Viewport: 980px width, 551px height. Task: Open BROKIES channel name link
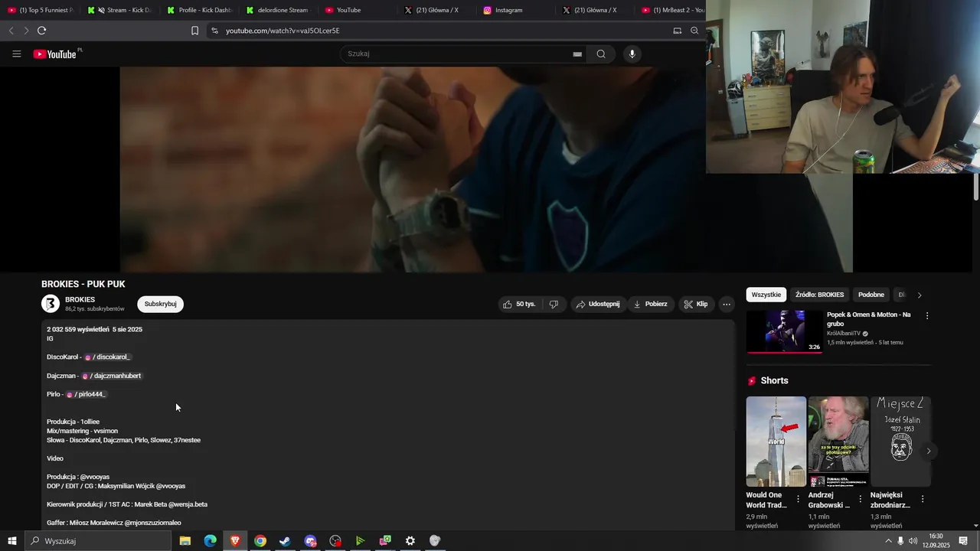[x=80, y=299]
